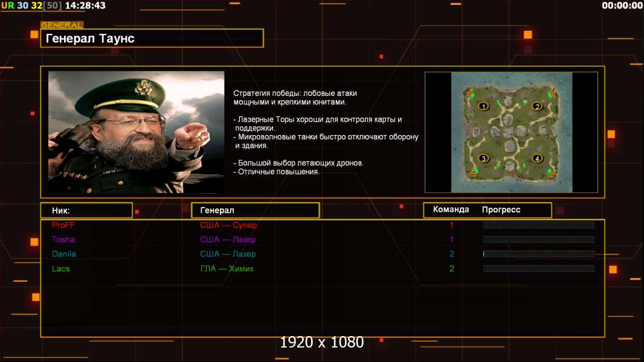This screenshot has width=644, height=362.
Task: Click the 'Отличные повышения' line
Action: pos(276,172)
